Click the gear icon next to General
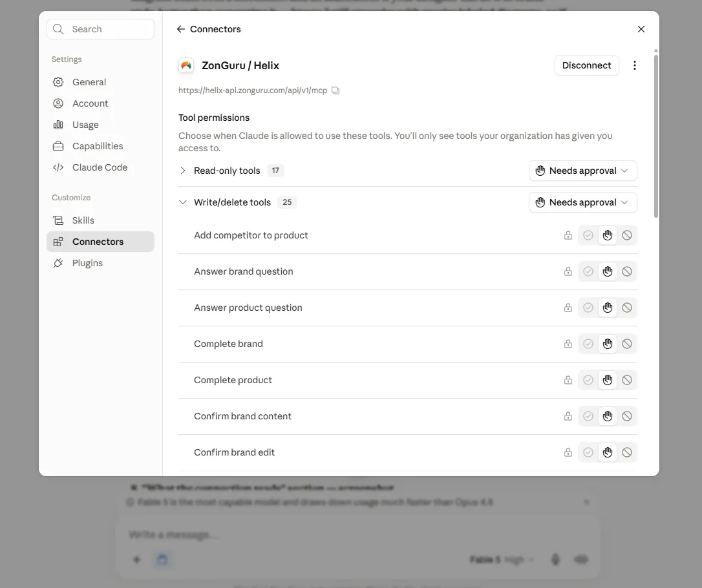702x588 pixels. 58,82
